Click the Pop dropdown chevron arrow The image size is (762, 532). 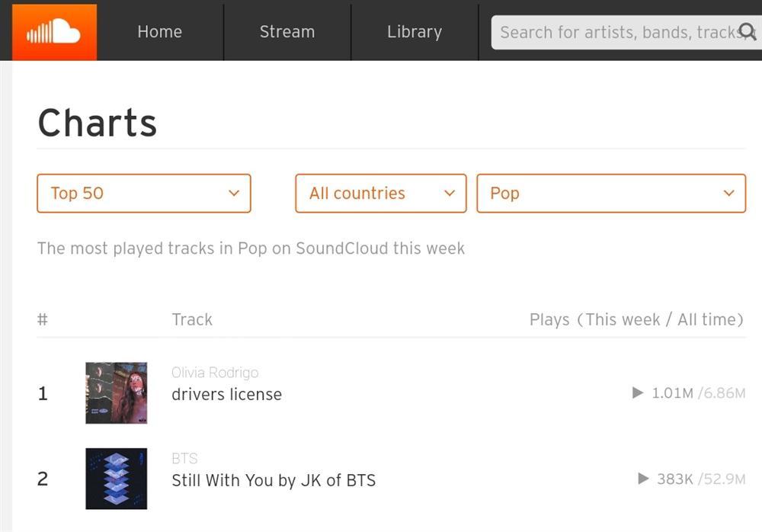tap(728, 194)
